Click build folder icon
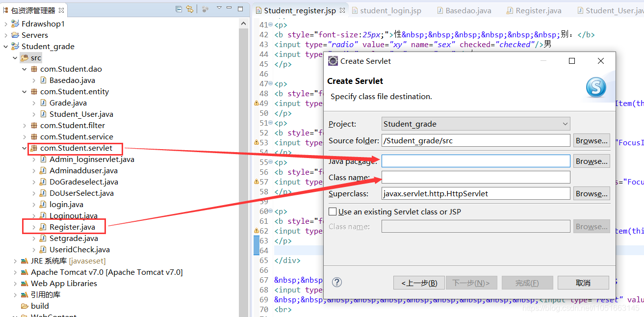The width and height of the screenshot is (644, 317). click(25, 306)
